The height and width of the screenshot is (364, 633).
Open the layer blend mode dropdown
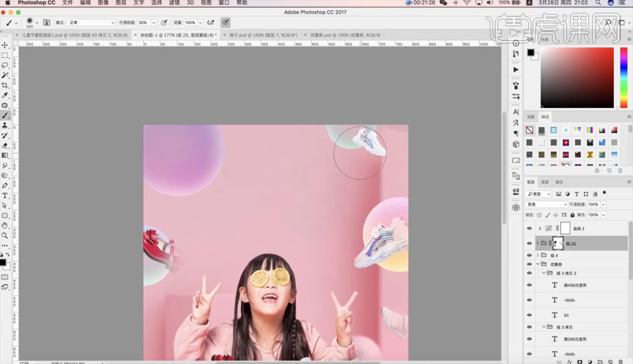(546, 204)
